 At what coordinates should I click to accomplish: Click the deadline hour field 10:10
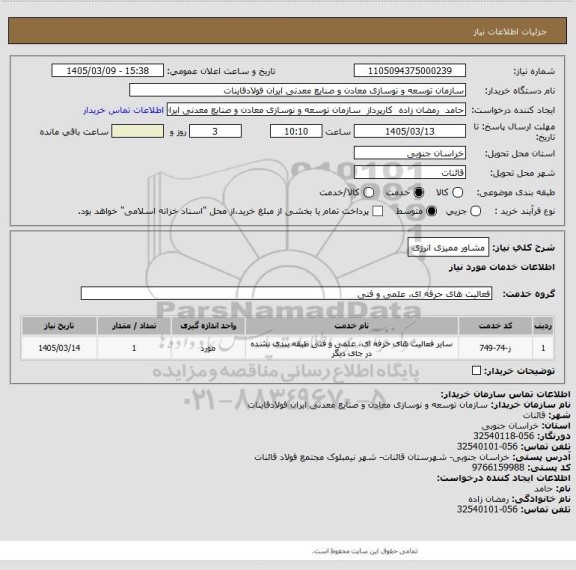coord(296,131)
